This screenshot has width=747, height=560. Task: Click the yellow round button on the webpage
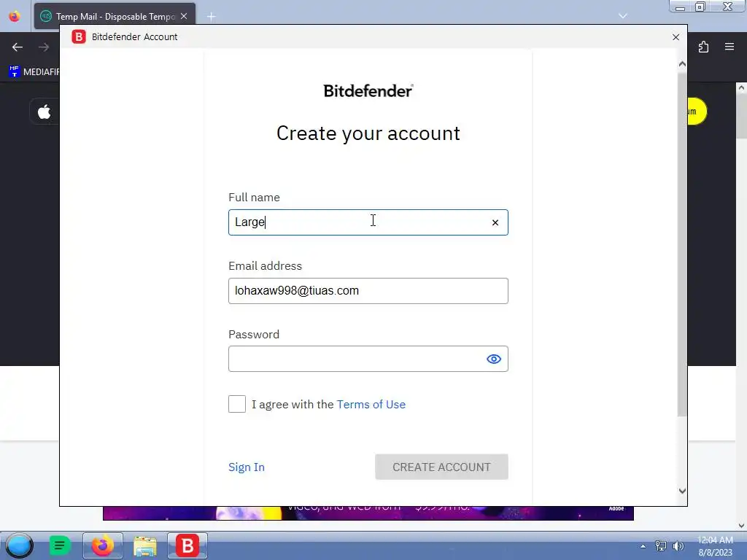tap(697, 112)
